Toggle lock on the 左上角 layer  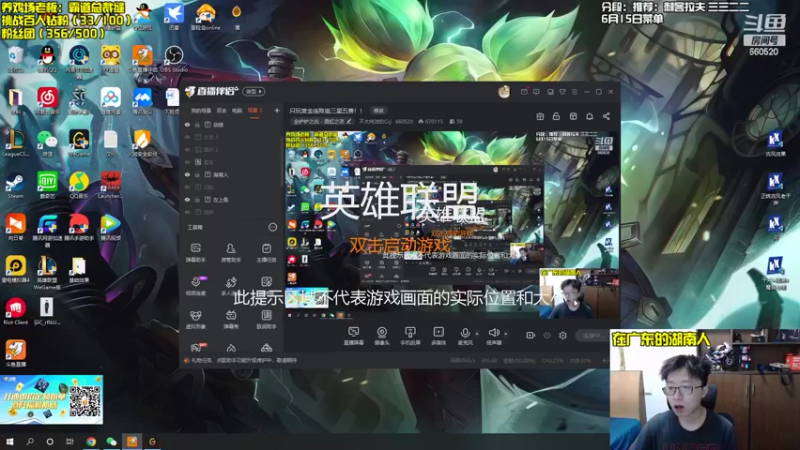click(x=197, y=199)
